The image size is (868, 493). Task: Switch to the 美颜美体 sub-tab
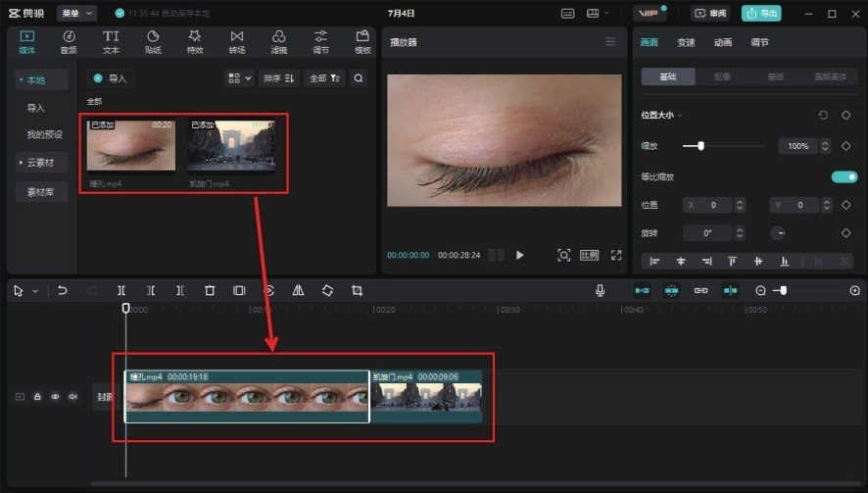tap(830, 76)
